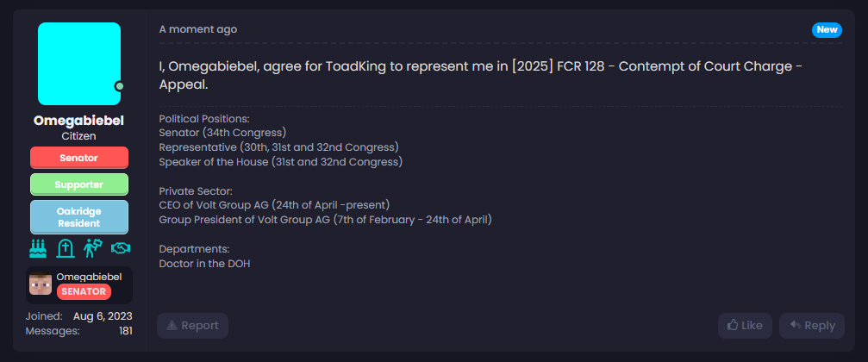
Task: Reply to Omegabiebel's post
Action: [x=812, y=326]
